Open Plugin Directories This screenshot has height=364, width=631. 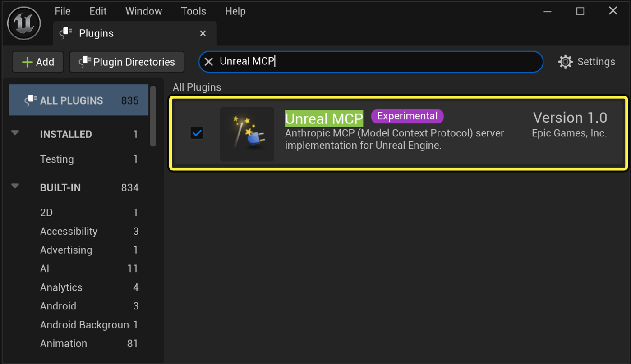point(127,62)
